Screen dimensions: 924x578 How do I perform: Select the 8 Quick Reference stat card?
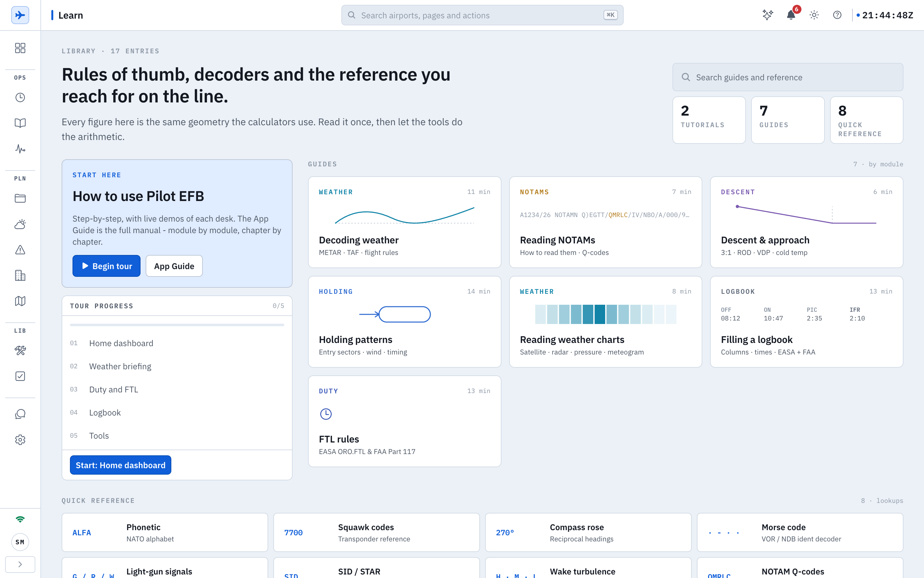(x=866, y=120)
